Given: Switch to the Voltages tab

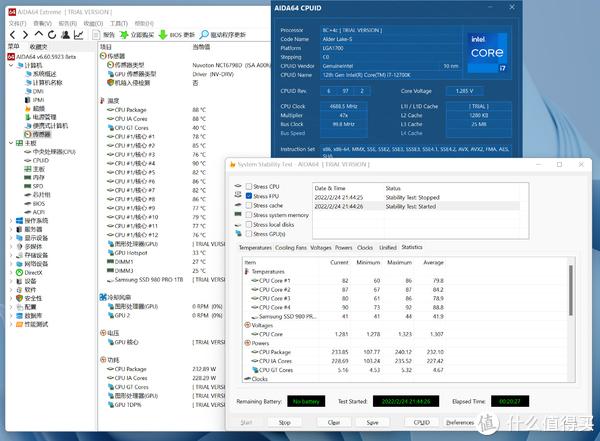Looking at the screenshot, I should click(321, 248).
